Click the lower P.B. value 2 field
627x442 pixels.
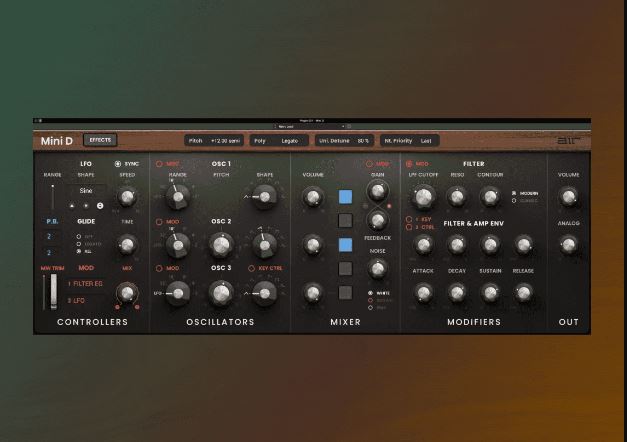coord(49,252)
